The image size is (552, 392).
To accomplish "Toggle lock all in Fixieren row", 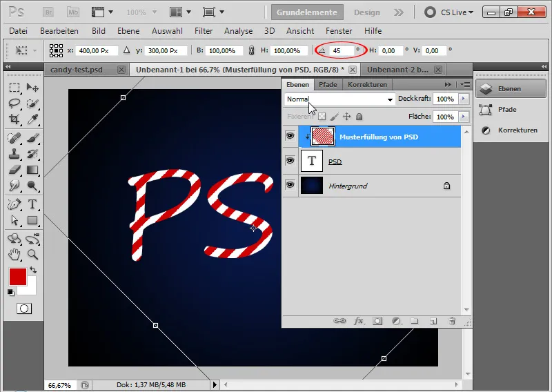I will click(x=359, y=117).
